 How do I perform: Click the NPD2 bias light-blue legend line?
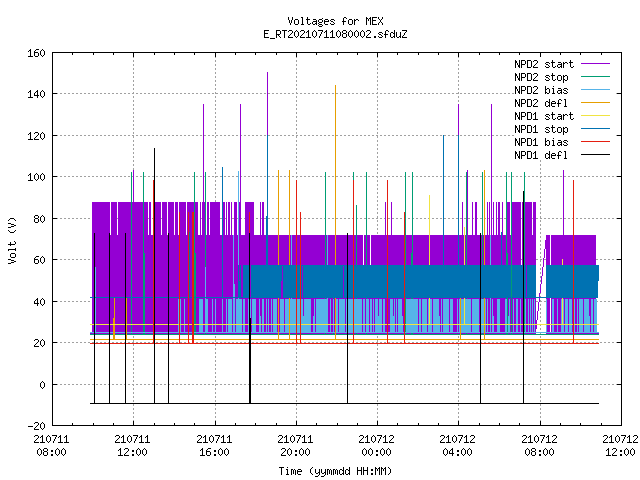[595, 90]
